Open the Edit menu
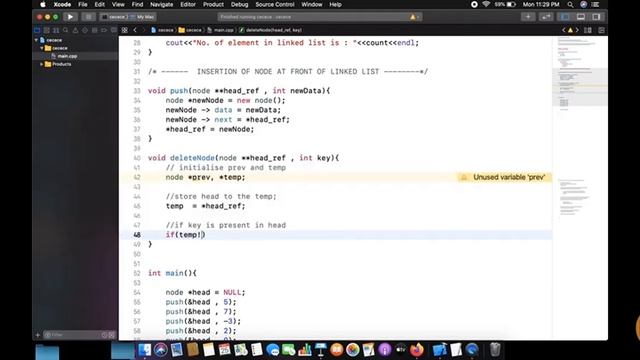Image resolution: width=640 pixels, height=360 pixels. pos(100,4)
